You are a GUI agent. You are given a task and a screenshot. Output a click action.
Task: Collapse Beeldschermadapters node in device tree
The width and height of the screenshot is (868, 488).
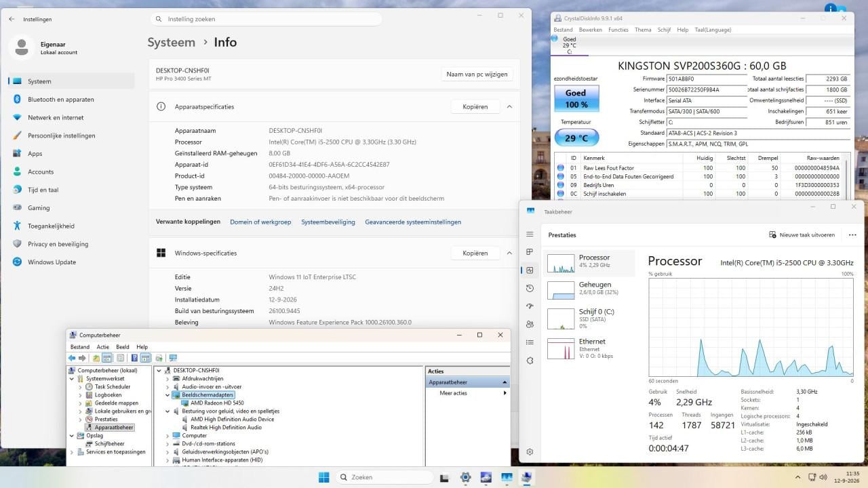pyautogui.click(x=167, y=394)
